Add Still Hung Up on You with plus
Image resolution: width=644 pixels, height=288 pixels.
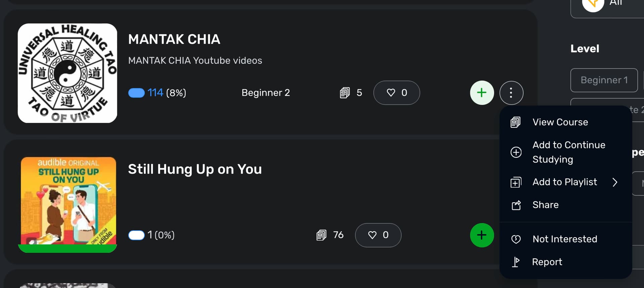(482, 235)
